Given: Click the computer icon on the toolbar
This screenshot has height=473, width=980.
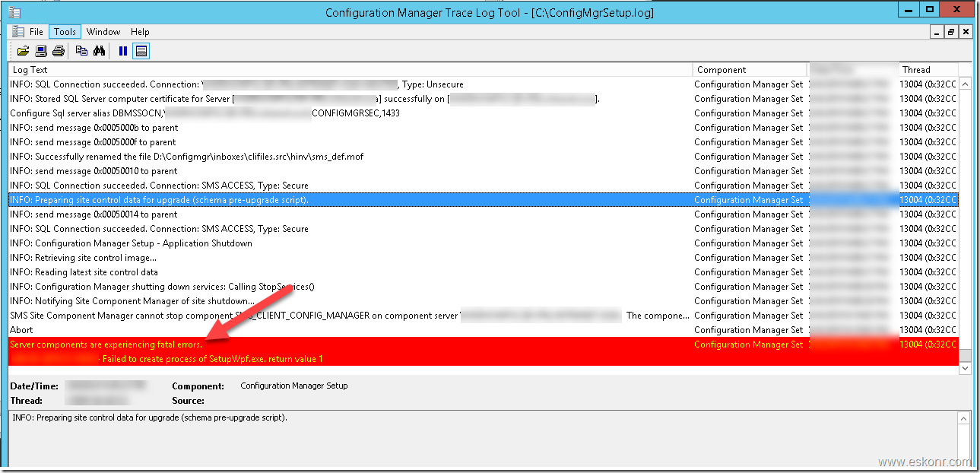Looking at the screenshot, I should coord(40,50).
